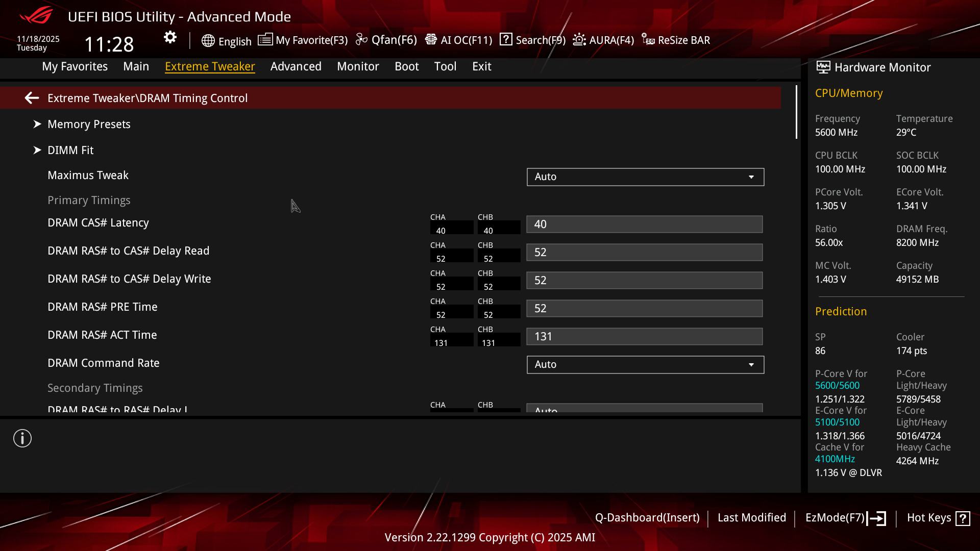Switch to the Advanced tab
Image resolution: width=980 pixels, height=551 pixels.
tap(296, 66)
